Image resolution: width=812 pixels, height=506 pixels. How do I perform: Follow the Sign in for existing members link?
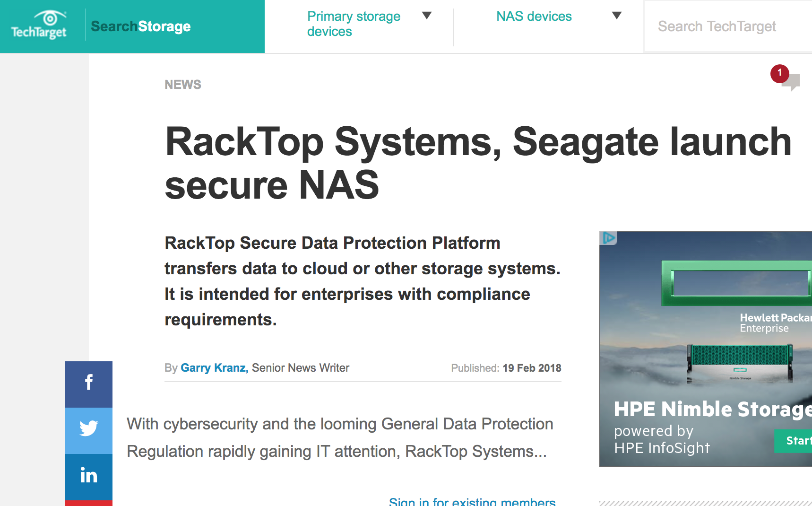[x=472, y=501]
